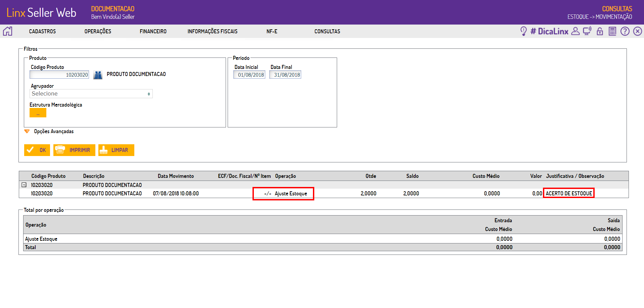
Task: Click the padlock icon in the toolbar
Action: click(600, 31)
